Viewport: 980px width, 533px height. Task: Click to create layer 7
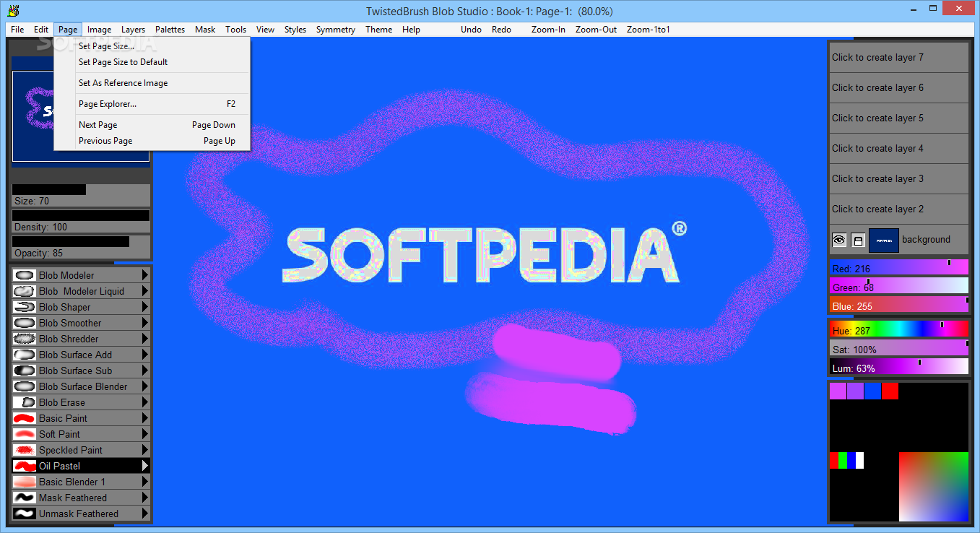pyautogui.click(x=898, y=57)
